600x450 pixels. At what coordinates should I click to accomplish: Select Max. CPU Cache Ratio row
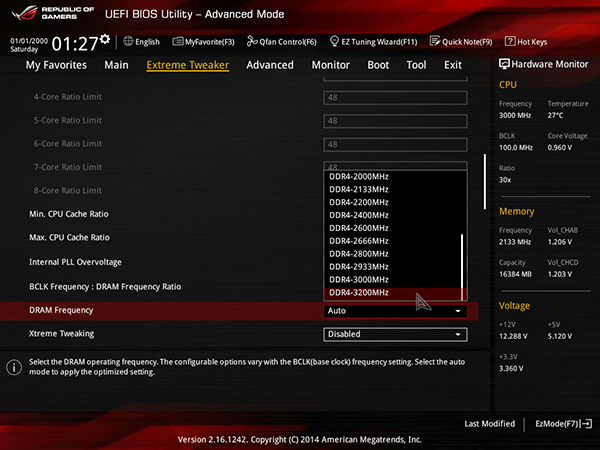(69, 238)
